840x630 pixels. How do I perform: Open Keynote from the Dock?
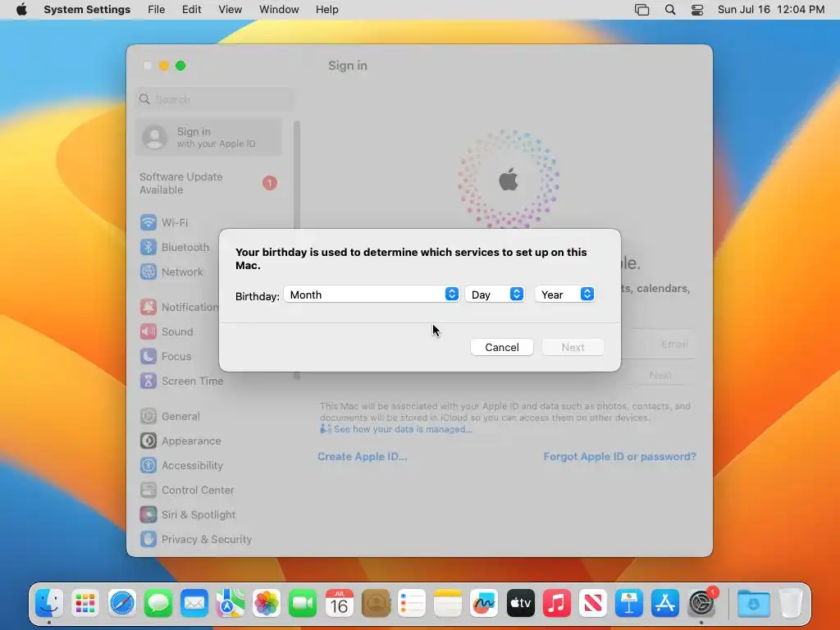[x=629, y=604]
